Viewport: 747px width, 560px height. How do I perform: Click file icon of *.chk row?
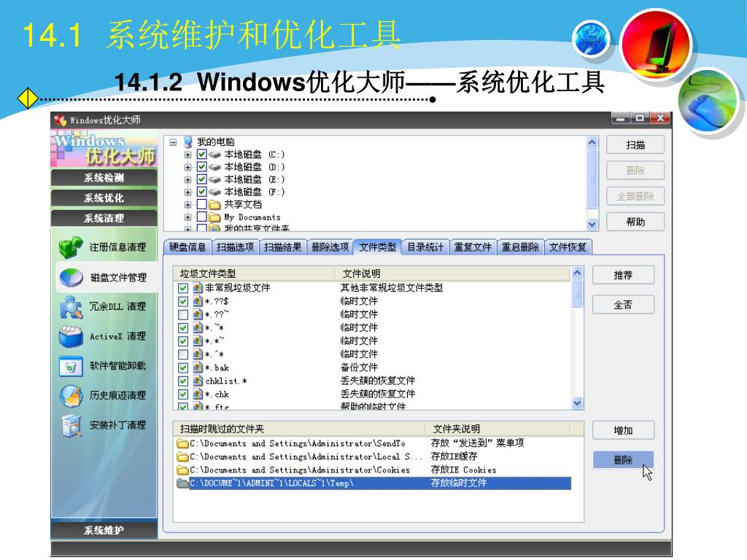coord(198,394)
